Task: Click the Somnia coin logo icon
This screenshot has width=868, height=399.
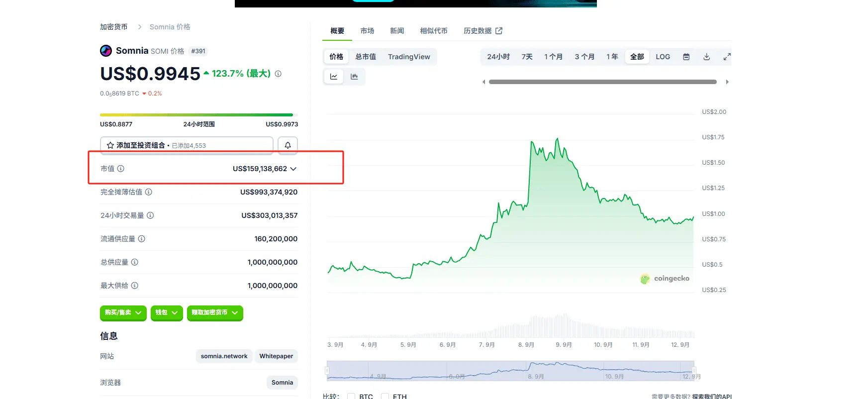Action: [x=106, y=51]
